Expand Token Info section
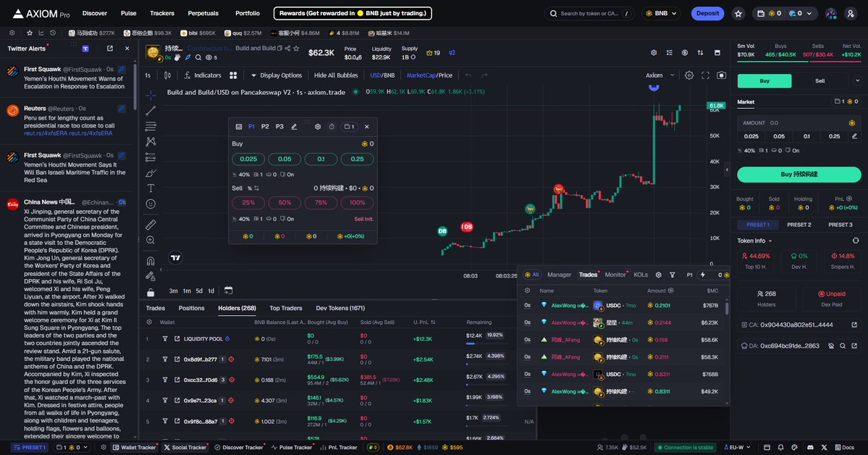The width and height of the screenshot is (868, 455). tap(754, 241)
